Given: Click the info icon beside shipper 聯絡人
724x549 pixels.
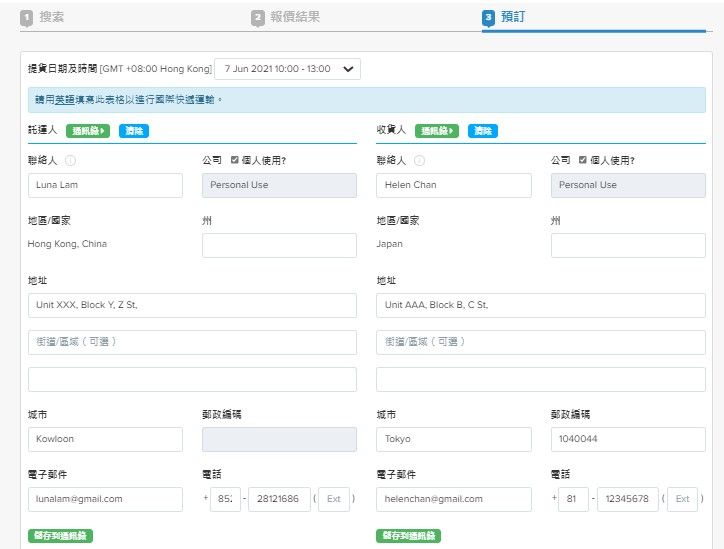Looking at the screenshot, I should 71,160.
